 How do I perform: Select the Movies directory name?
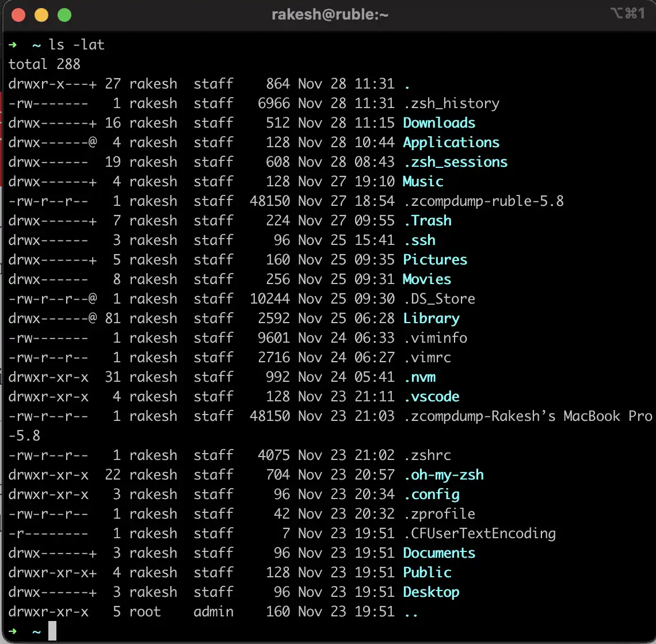[x=427, y=279]
